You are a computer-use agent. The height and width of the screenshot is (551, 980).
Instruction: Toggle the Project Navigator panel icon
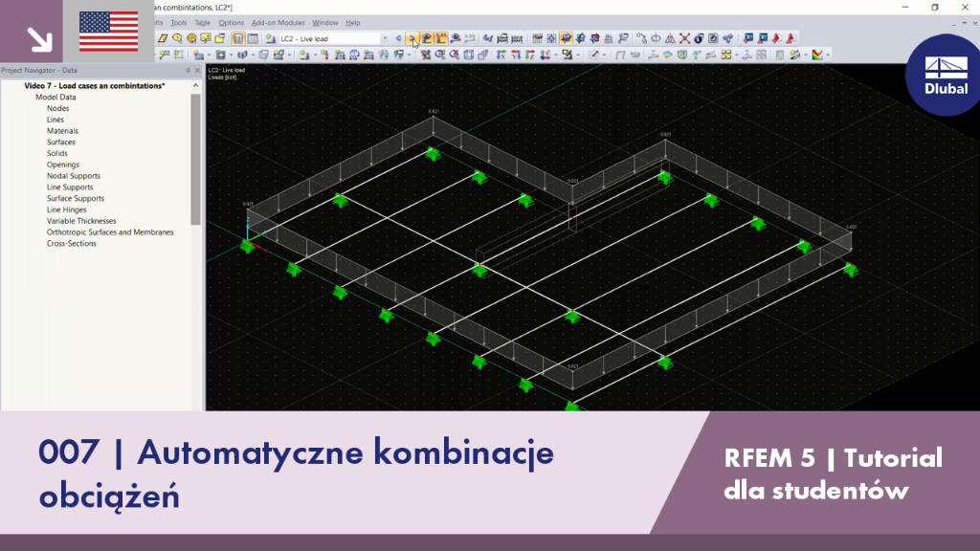coord(238,38)
